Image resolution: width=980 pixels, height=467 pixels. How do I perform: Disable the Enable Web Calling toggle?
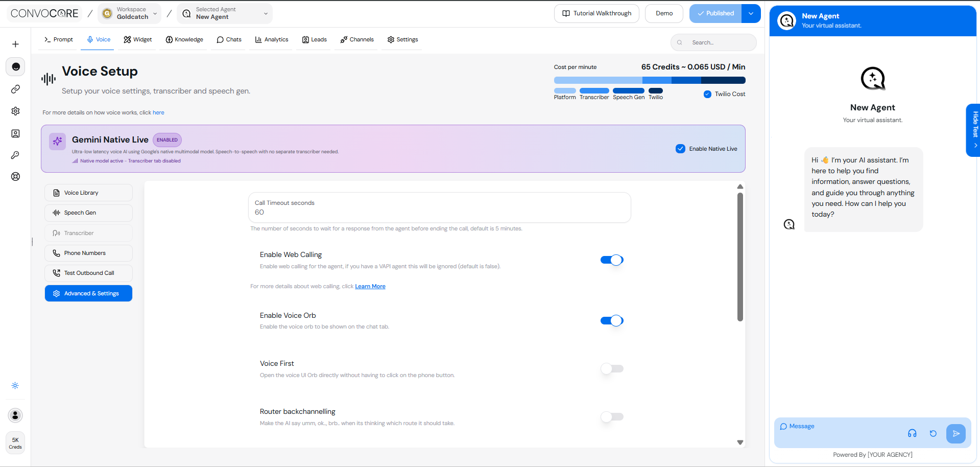pos(611,260)
